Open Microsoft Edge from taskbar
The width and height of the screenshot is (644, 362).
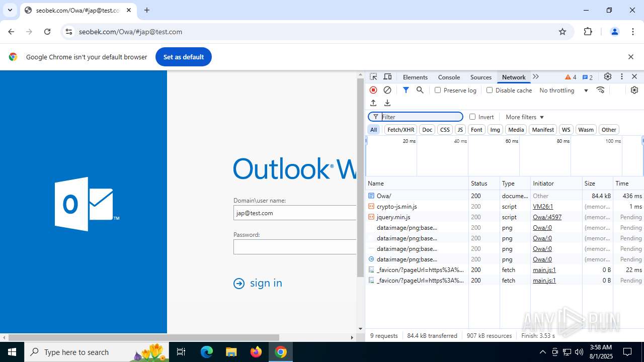207,352
